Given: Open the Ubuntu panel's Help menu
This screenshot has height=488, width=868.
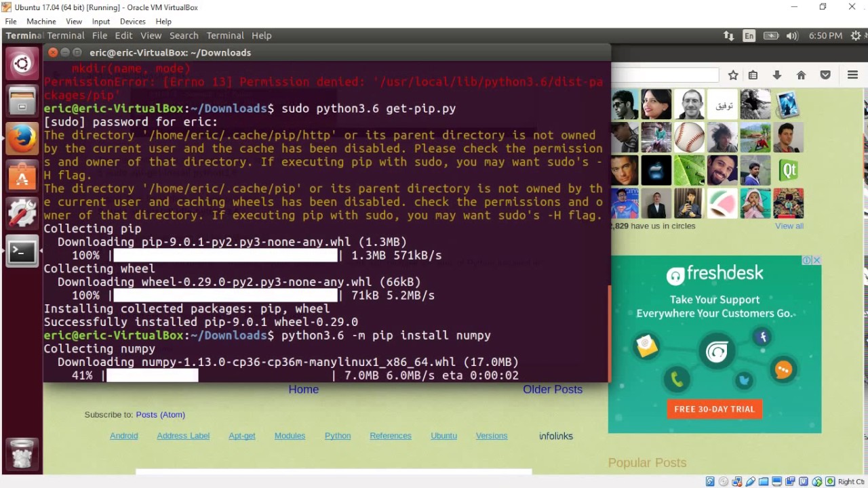Looking at the screenshot, I should 261,36.
